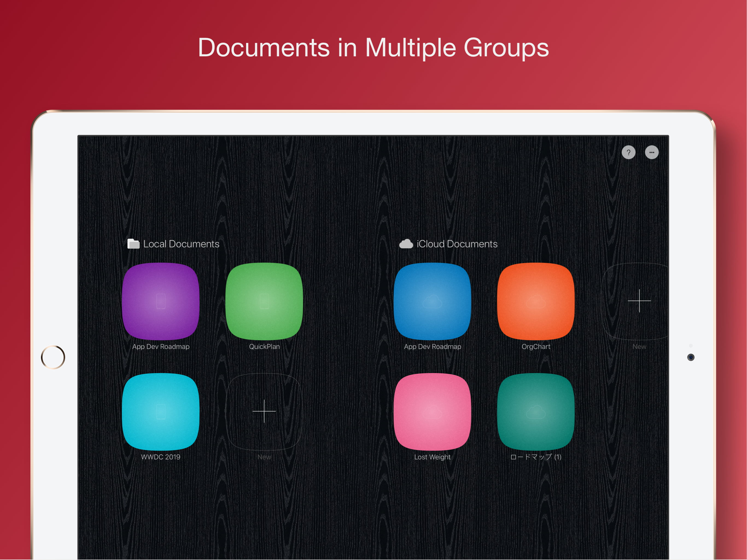
Task: Open the more options ellipsis button
Action: click(651, 152)
